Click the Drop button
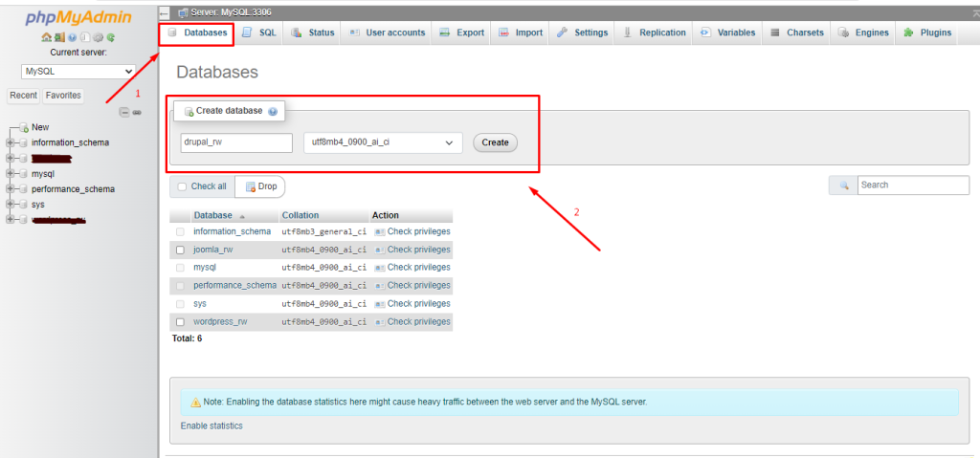The image size is (980, 458). (260, 186)
